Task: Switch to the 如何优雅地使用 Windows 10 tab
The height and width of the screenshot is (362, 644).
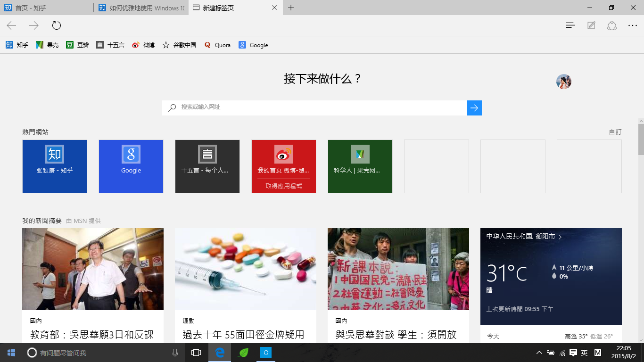Action: (141, 8)
